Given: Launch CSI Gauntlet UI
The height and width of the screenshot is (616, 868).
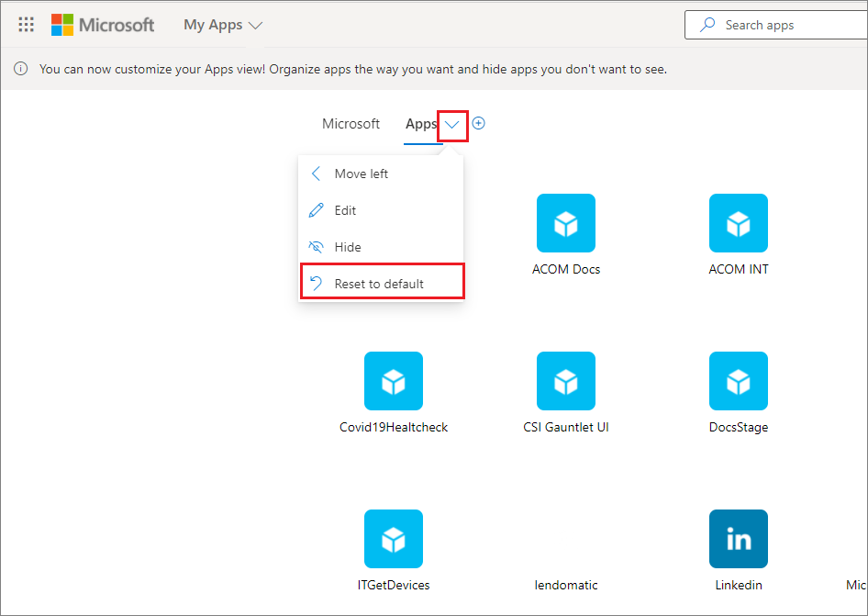Looking at the screenshot, I should tap(566, 381).
